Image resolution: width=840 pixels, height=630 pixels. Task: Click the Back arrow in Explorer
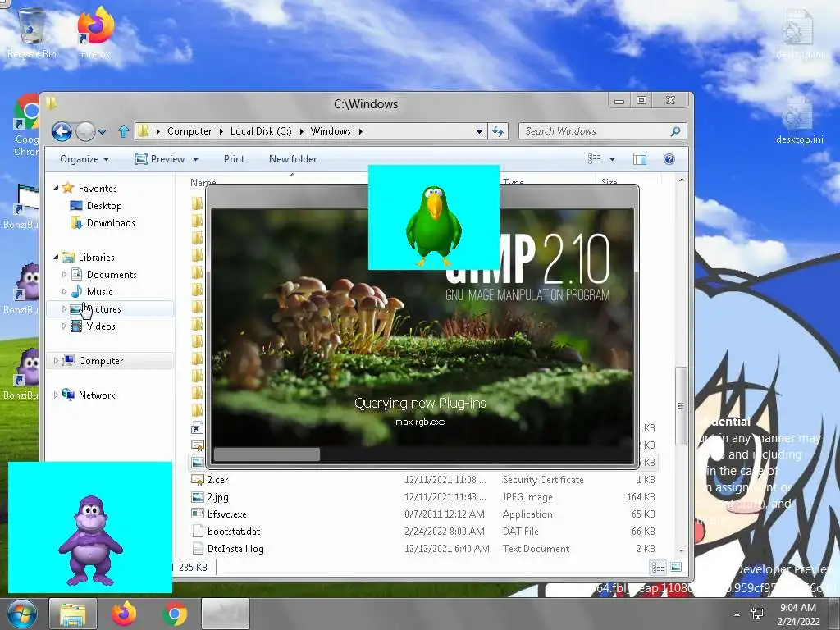click(x=62, y=131)
